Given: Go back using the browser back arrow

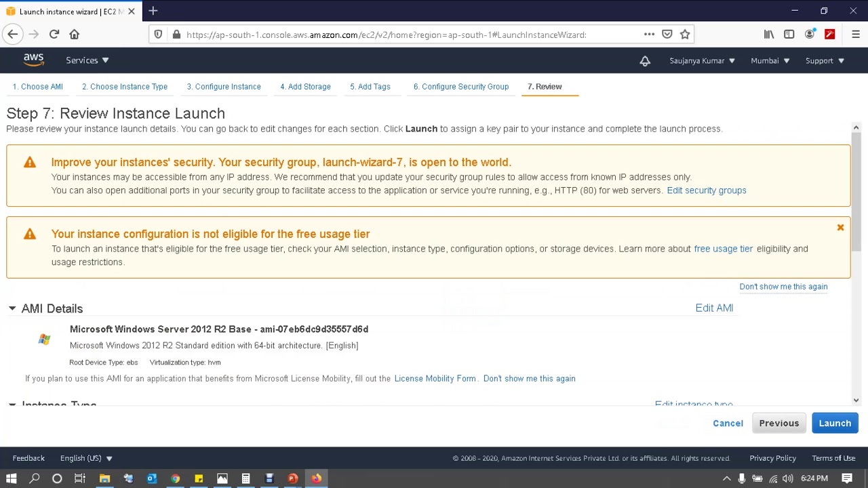Looking at the screenshot, I should point(13,34).
